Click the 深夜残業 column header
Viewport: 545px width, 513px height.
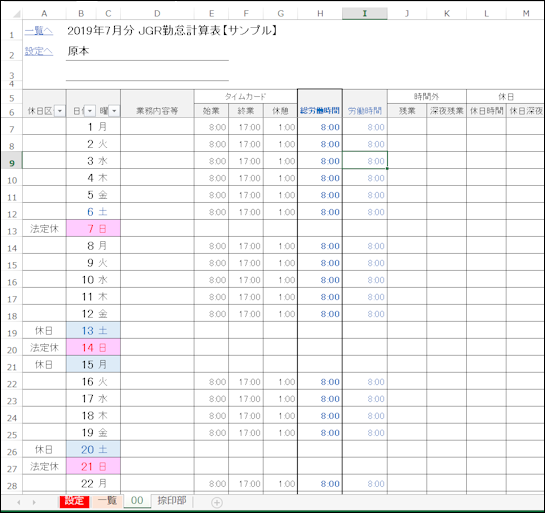point(446,111)
